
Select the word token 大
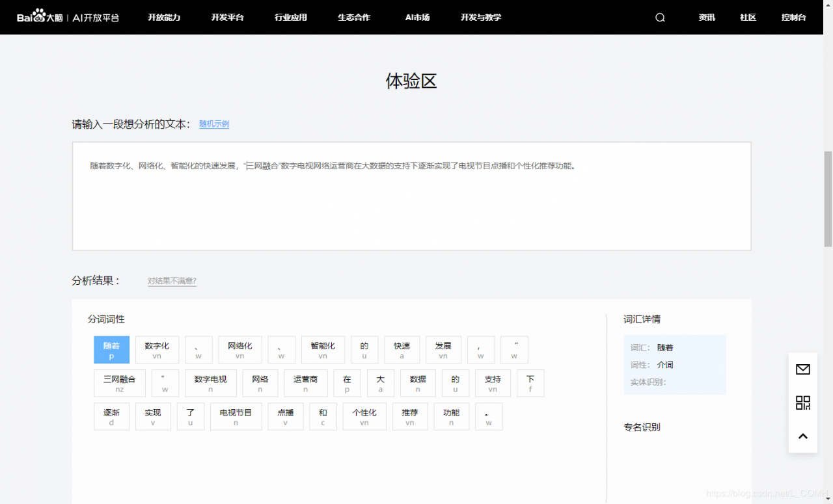[381, 383]
